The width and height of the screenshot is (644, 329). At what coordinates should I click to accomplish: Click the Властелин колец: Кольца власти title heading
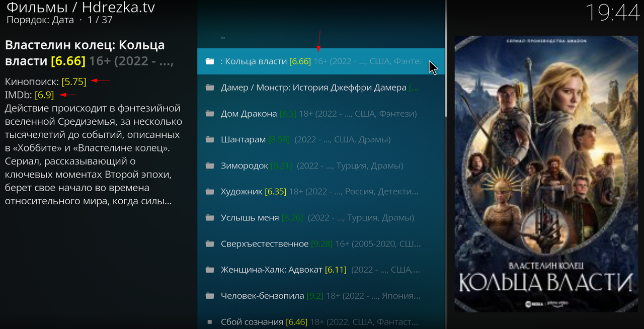click(90, 53)
